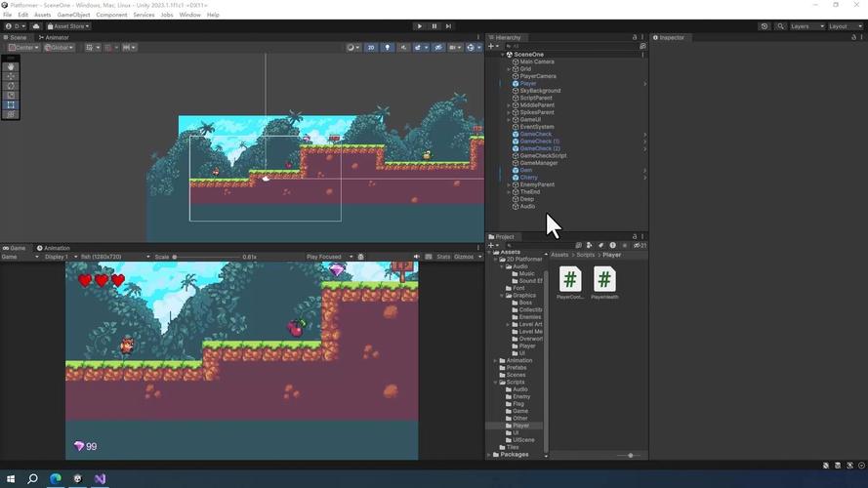Screen dimensions: 868x488
Task: Open the fish (1280x720) resolution dropdown
Action: coord(115,257)
